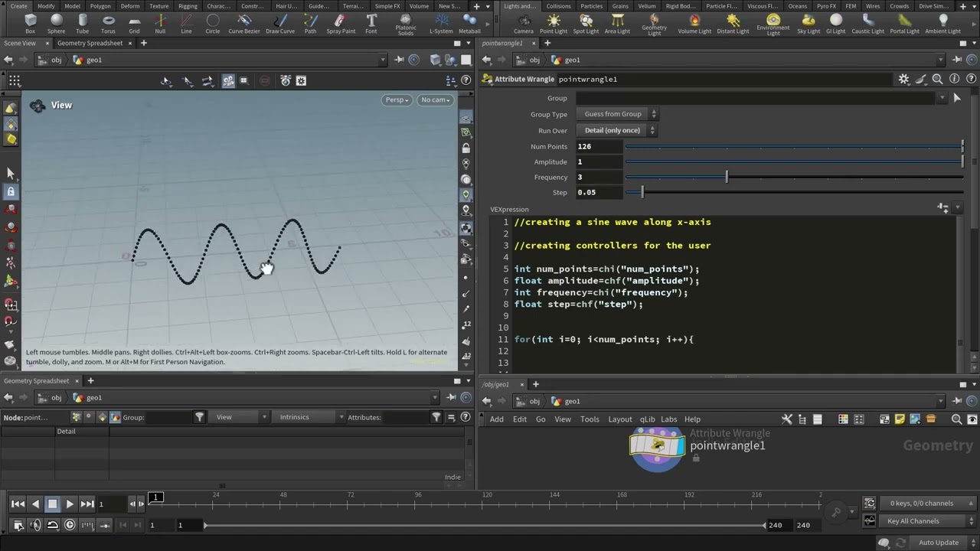Select the Curve Bezier shelf tool
Viewport: 980px width, 551px height.
pos(244,24)
